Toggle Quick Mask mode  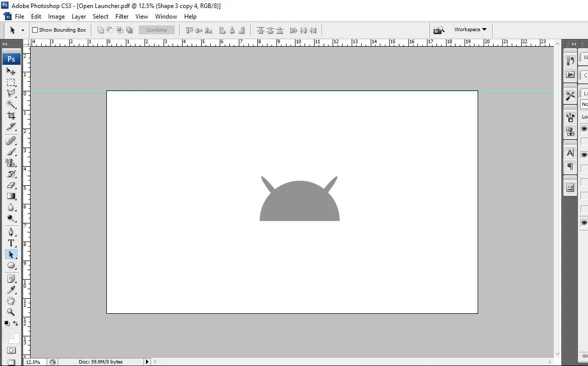pyautogui.click(x=11, y=350)
